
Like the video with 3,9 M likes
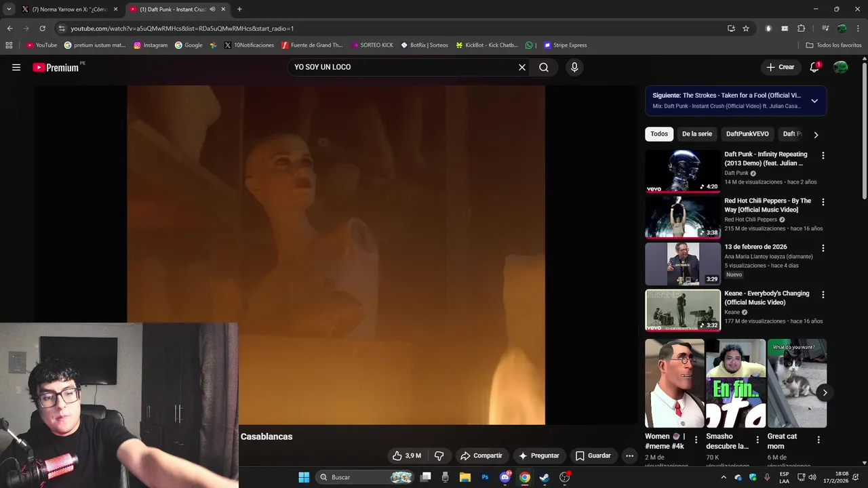point(407,455)
